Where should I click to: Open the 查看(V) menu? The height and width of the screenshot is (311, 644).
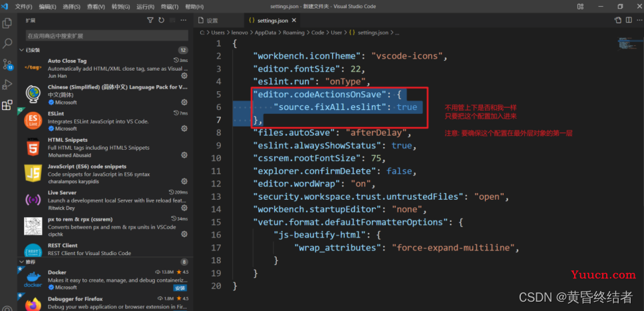click(96, 7)
